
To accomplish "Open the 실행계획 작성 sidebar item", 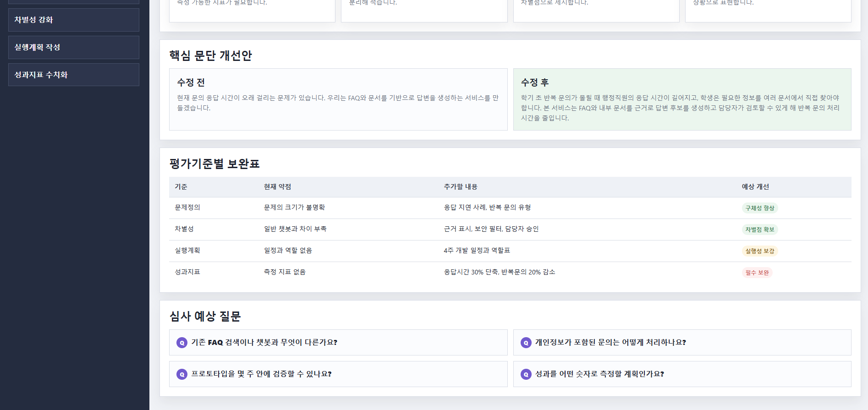I will tap(74, 47).
